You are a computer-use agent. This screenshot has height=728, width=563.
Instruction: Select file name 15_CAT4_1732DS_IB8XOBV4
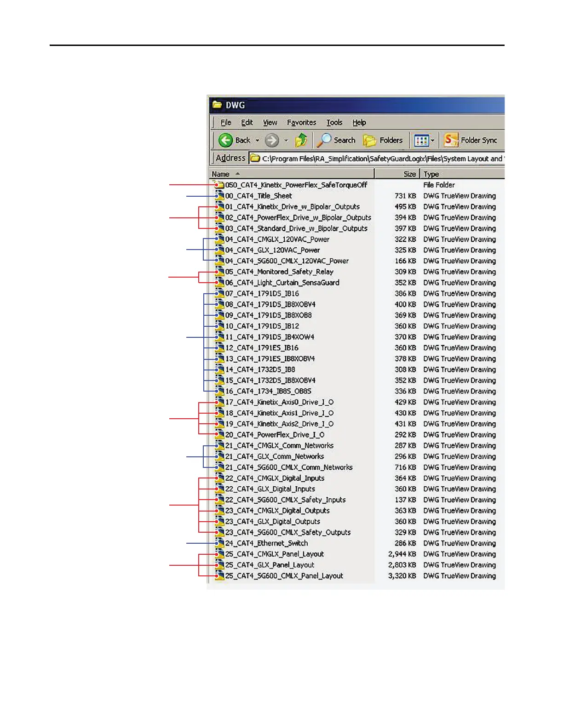pos(270,381)
